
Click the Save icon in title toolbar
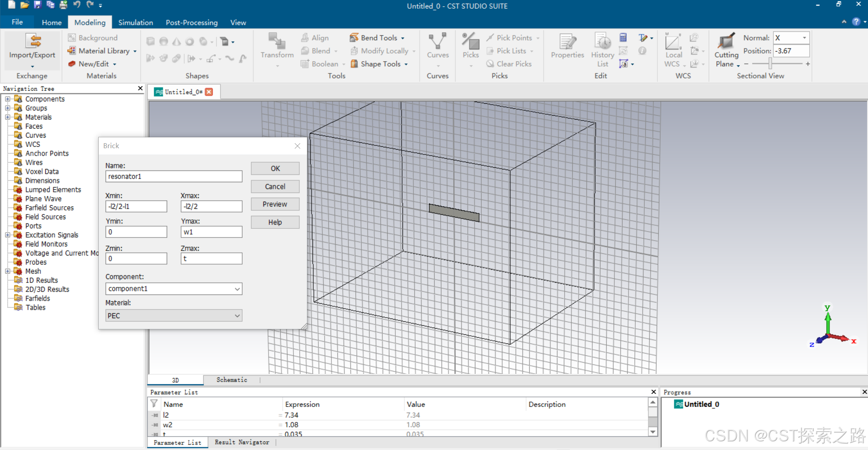coord(38,5)
